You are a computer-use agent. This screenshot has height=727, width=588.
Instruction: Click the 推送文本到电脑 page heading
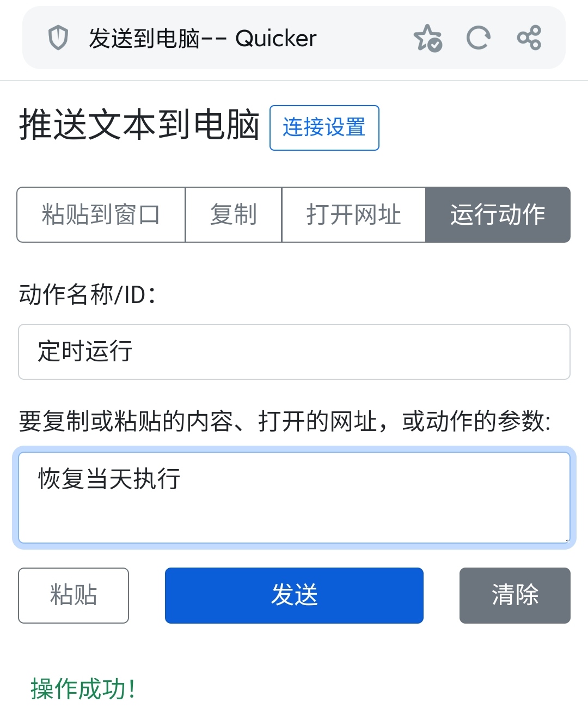tap(139, 125)
